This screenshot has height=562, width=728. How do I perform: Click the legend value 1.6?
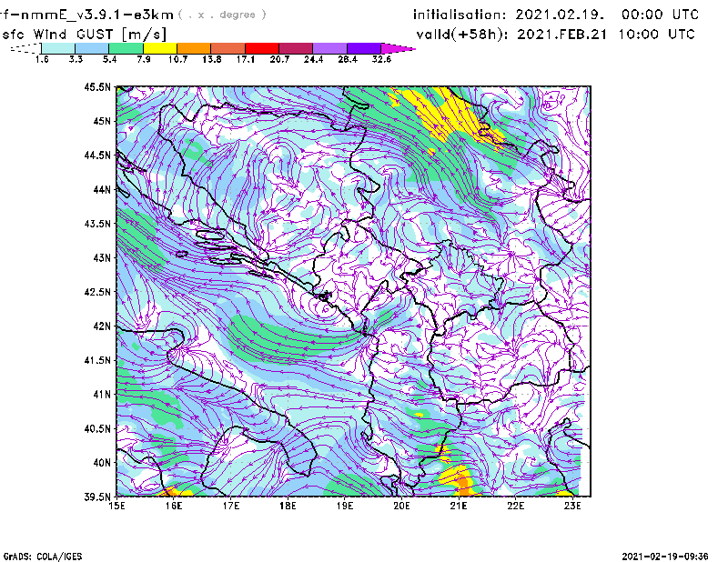point(42,59)
